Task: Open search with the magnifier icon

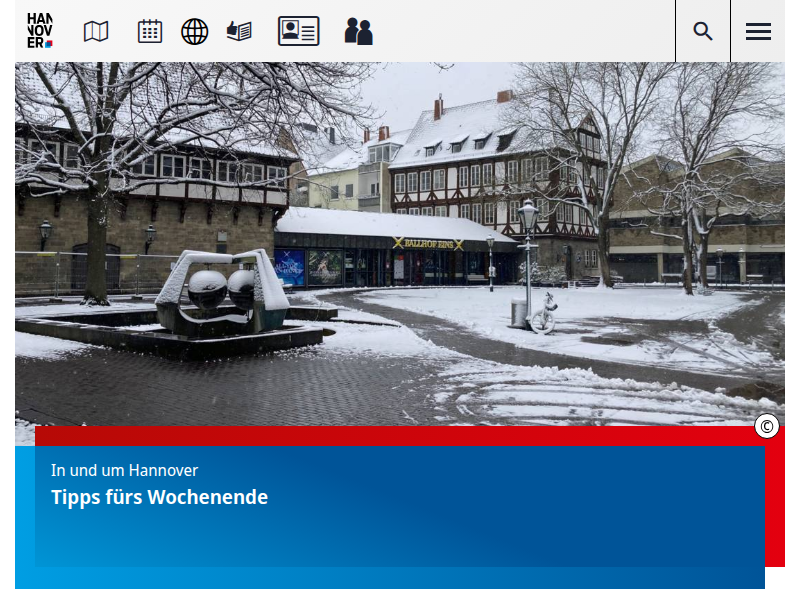Action: [x=703, y=31]
